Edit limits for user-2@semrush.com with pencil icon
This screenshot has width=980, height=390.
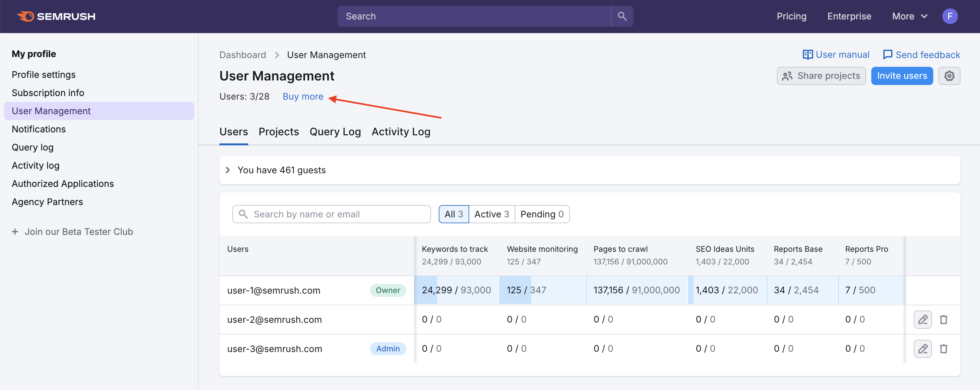(922, 320)
